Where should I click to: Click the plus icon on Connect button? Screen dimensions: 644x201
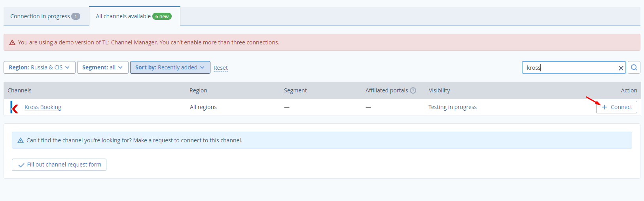coord(604,107)
